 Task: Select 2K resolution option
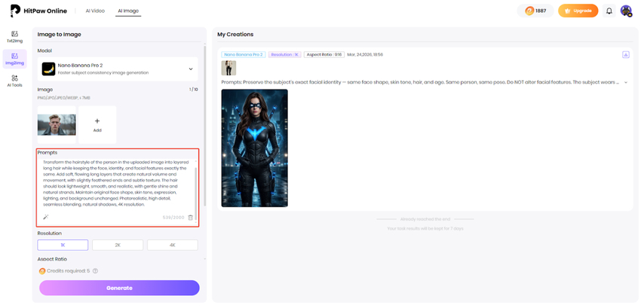(118, 245)
